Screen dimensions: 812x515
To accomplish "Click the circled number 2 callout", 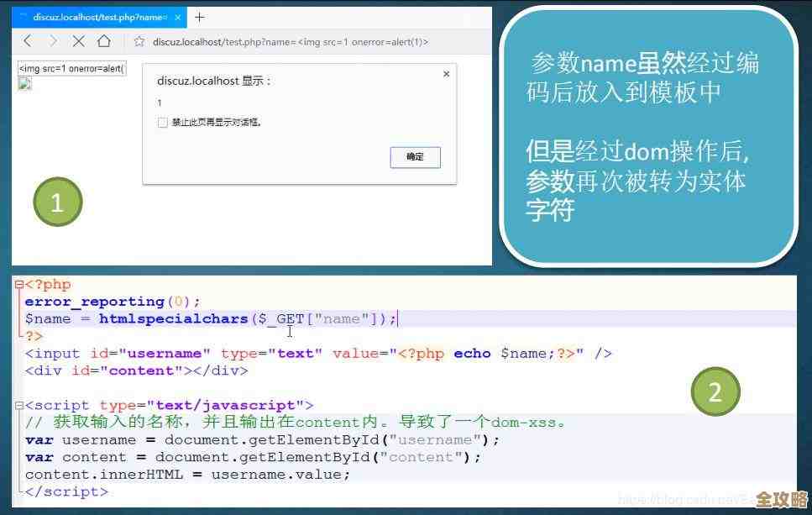I will tap(715, 390).
